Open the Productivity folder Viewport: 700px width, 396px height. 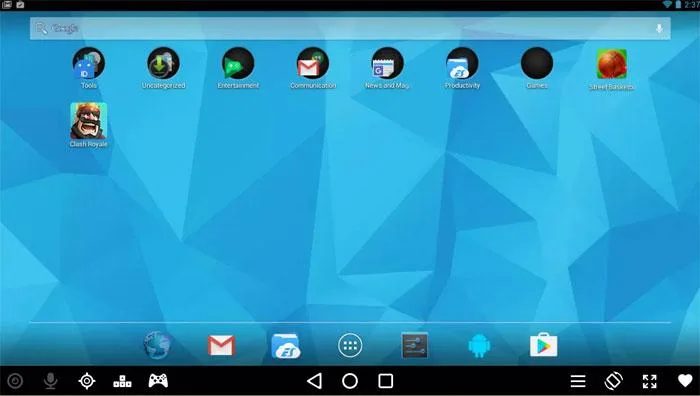click(x=462, y=63)
